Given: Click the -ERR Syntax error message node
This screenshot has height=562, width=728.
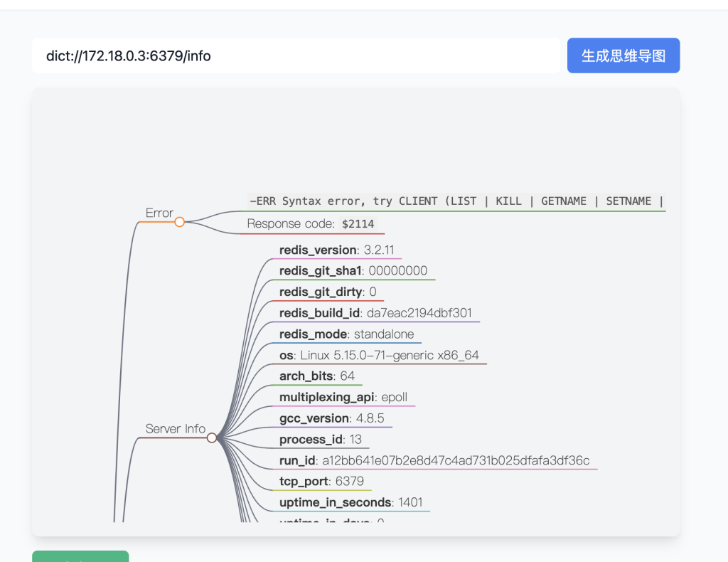Looking at the screenshot, I should [x=455, y=201].
